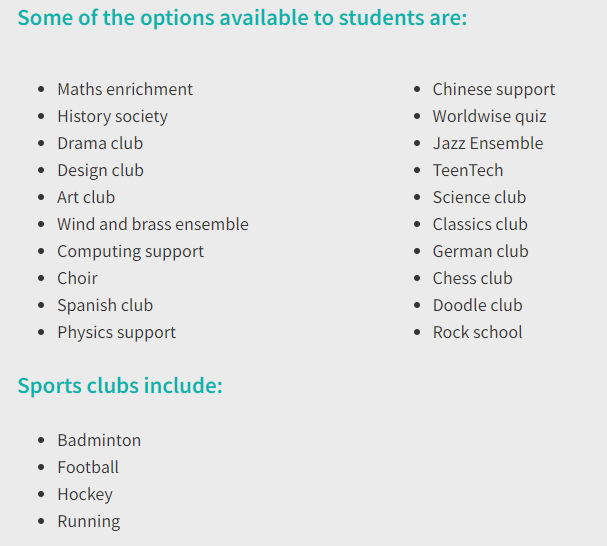Click the Sports clubs include heading

[x=120, y=386]
